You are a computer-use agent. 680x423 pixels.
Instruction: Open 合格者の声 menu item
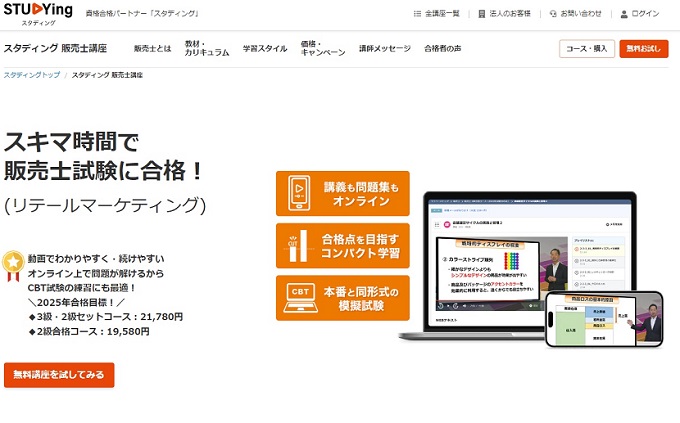tap(443, 49)
